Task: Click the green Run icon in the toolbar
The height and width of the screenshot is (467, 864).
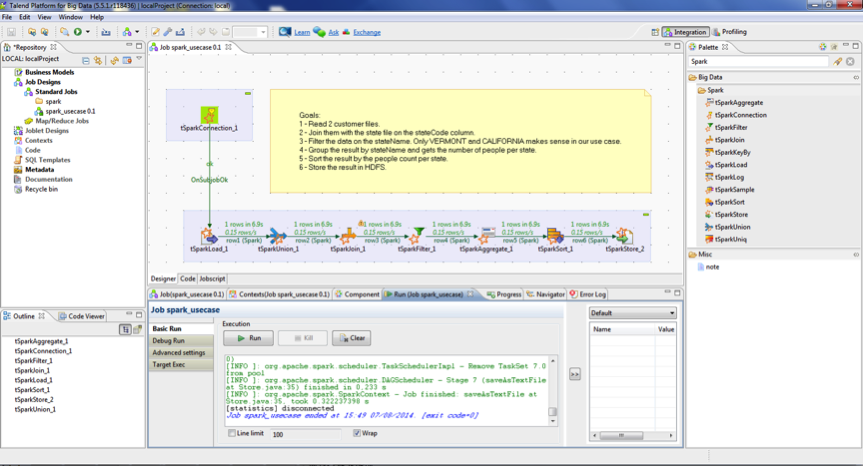Action: tap(77, 32)
